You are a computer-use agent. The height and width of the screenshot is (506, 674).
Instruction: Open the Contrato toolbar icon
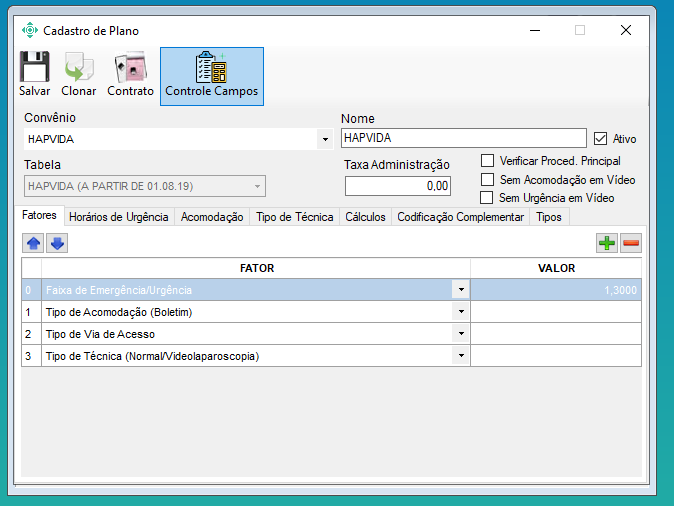pos(130,67)
